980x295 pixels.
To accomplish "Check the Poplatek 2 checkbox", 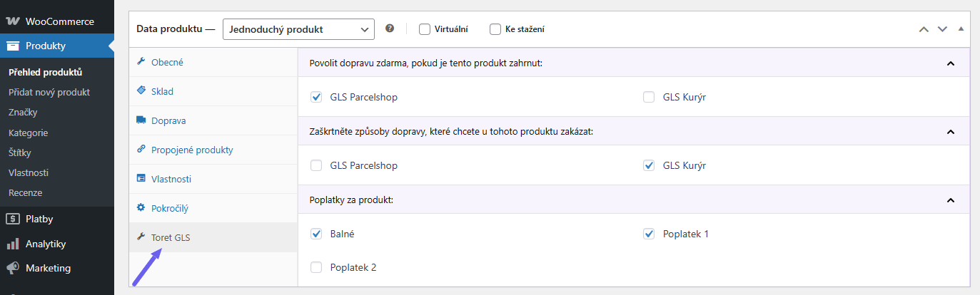I will 317,267.
